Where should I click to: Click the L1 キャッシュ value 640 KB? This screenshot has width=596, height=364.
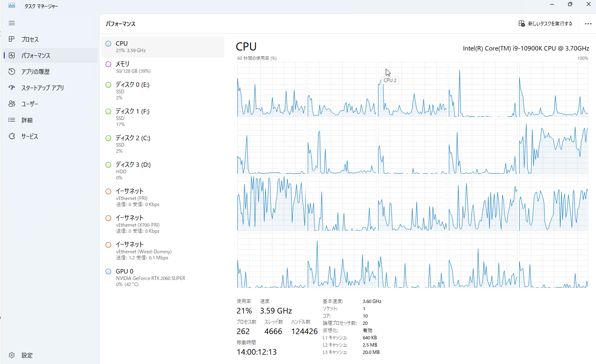(x=370, y=338)
